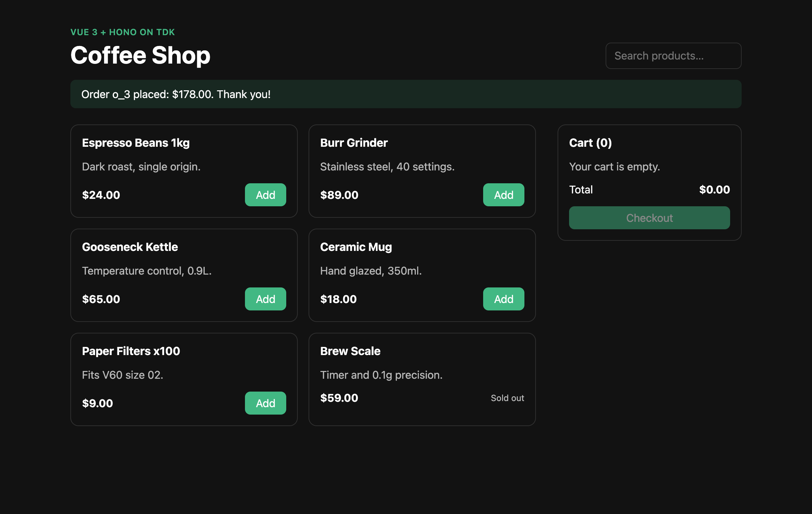Viewport: 812px width, 514px height.
Task: Add the Burr Grinder to cart
Action: point(503,195)
